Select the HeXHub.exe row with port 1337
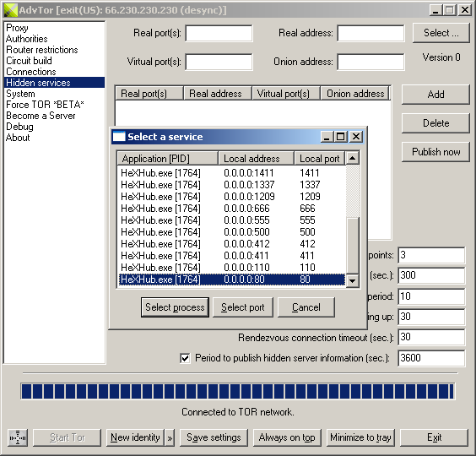Screen dimensions: 476x456 (231, 185)
